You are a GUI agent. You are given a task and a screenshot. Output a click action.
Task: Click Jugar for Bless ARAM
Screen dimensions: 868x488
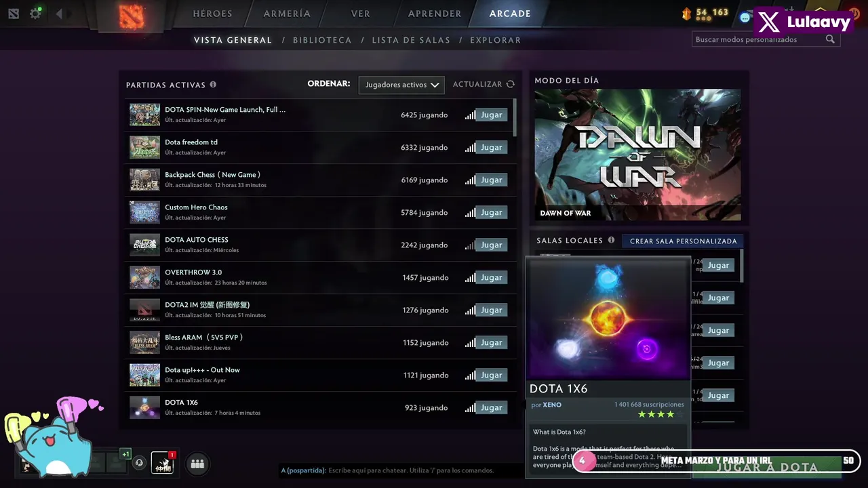[492, 342]
